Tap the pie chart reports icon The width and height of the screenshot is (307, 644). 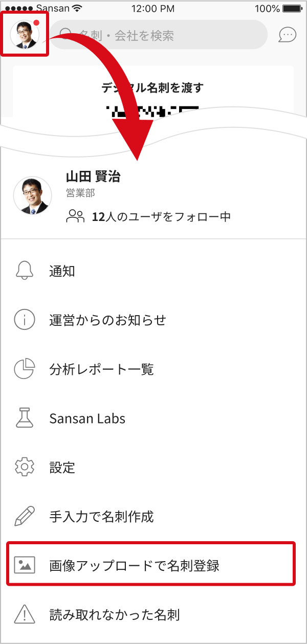(25, 369)
